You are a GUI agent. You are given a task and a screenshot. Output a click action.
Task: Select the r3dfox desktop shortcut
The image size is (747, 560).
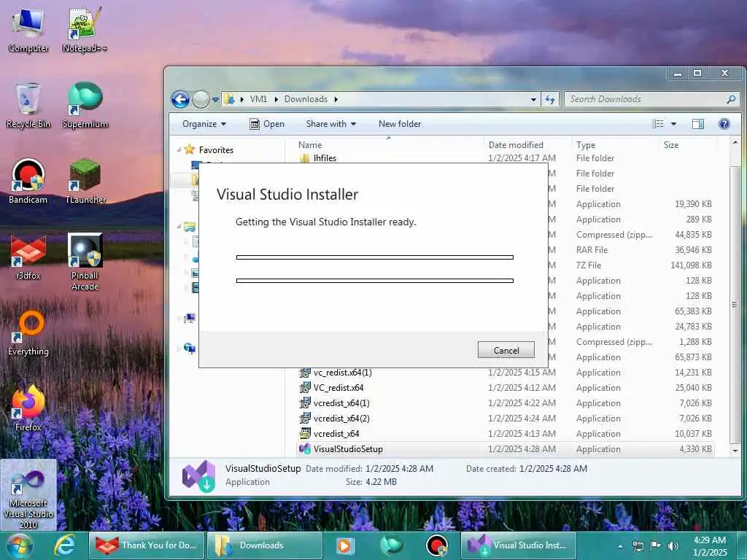click(x=28, y=257)
